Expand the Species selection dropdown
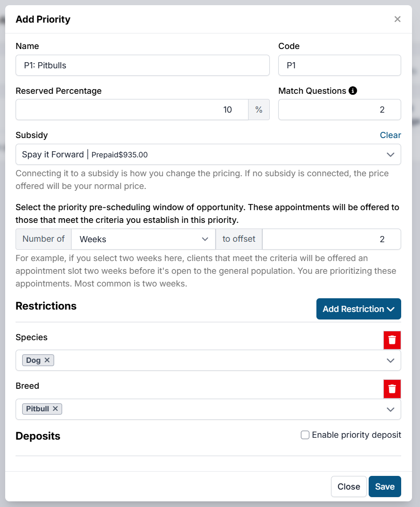The image size is (420, 507). coord(390,360)
